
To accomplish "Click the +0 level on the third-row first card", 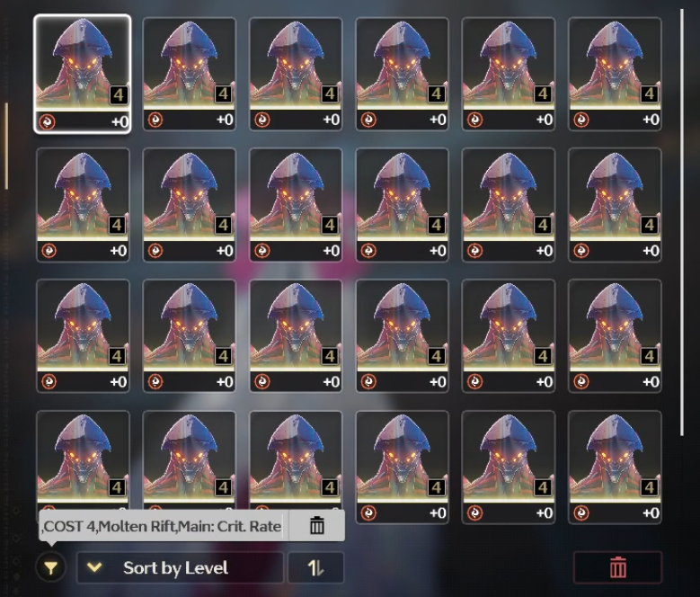I will click(119, 382).
